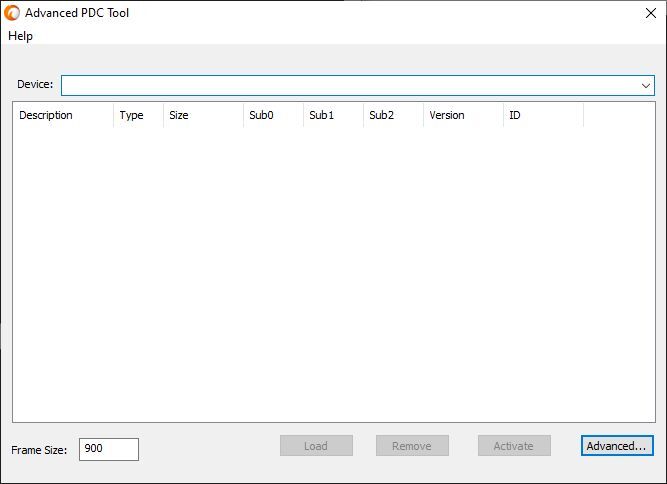
Task: Close the Advanced PDC Tool window
Action: coord(650,13)
